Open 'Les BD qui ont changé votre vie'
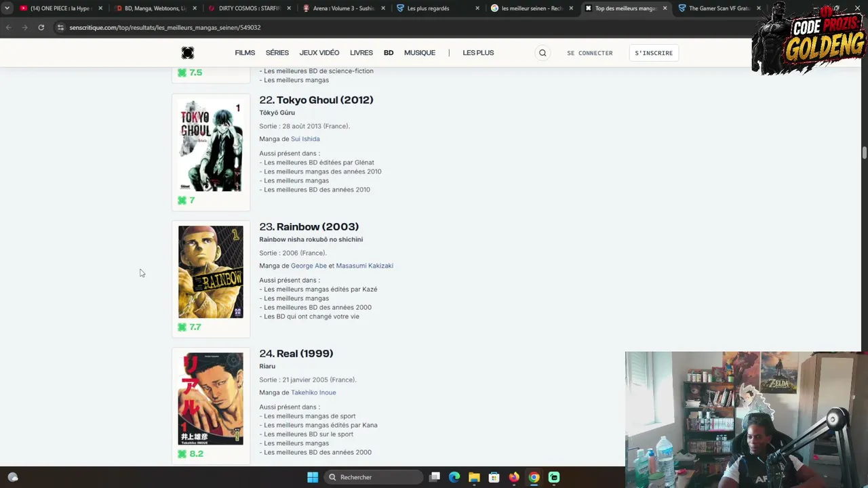Image resolution: width=868 pixels, height=488 pixels. (312, 317)
